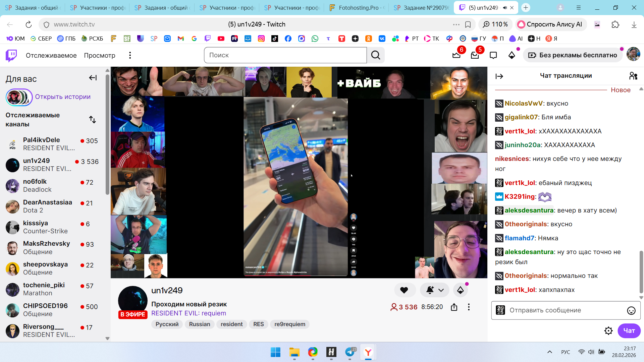This screenshot has width=644, height=362.
Task: Open the three-dot menu beside Просмотр
Action: pyautogui.click(x=130, y=55)
